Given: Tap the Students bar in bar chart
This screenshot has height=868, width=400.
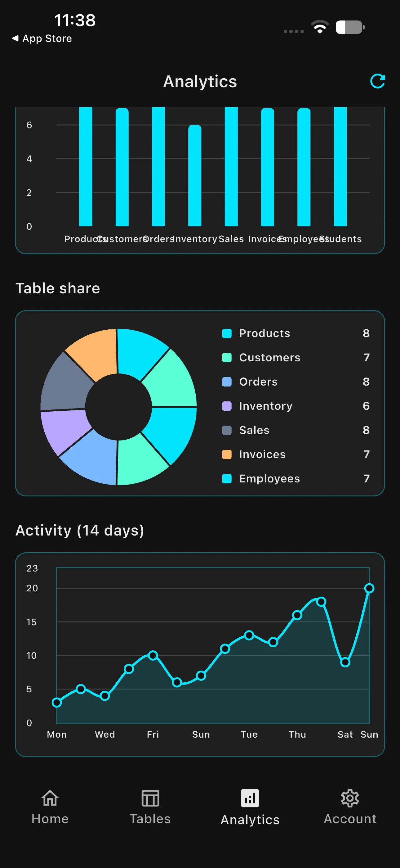Looking at the screenshot, I should click(340, 167).
